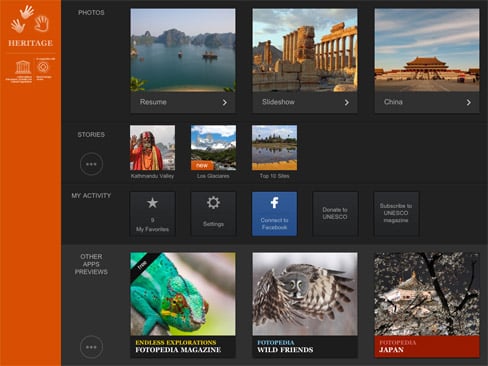This screenshot has width=488, height=366.
Task: Click Subscribe to UNESCO magazine tile
Action: (396, 214)
